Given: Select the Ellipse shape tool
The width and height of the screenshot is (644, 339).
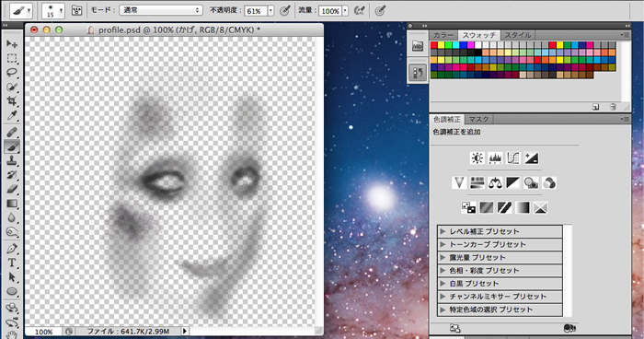Looking at the screenshot, I should 12,292.
